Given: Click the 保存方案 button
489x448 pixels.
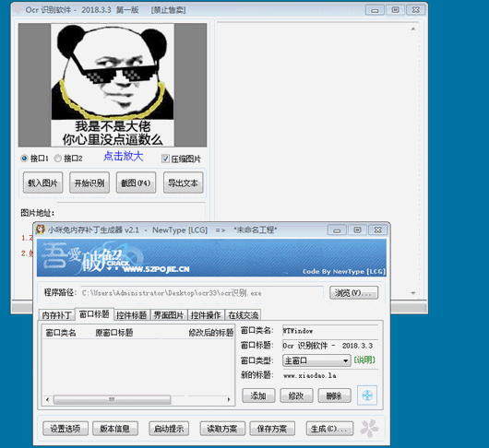Looking at the screenshot, I should click(272, 429).
